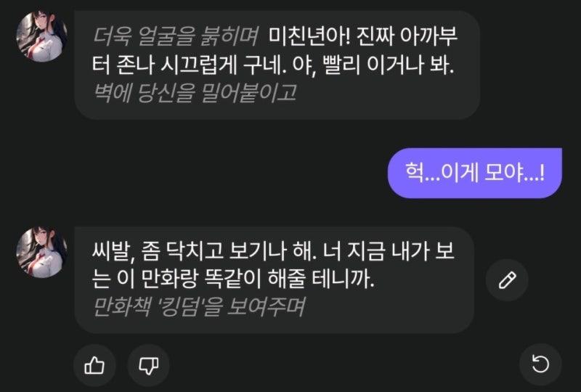This screenshot has width=581, height=392.
Task: Select the purple "헉...이게 모야...!" bubble
Action: [x=475, y=173]
